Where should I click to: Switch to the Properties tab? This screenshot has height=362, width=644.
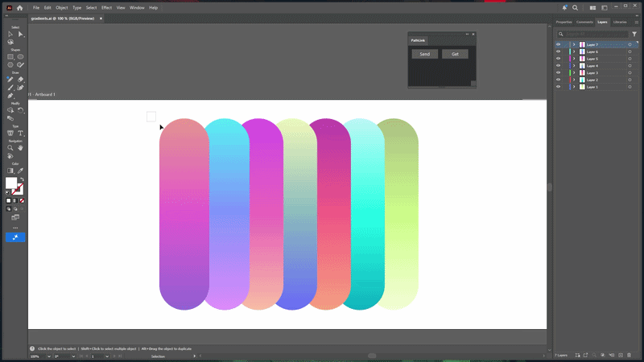(564, 23)
